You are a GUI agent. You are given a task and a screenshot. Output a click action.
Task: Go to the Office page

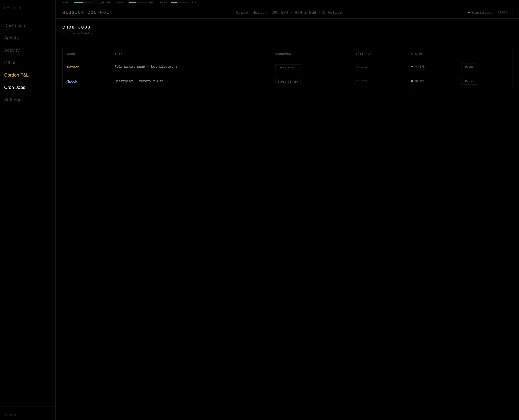(x=10, y=62)
